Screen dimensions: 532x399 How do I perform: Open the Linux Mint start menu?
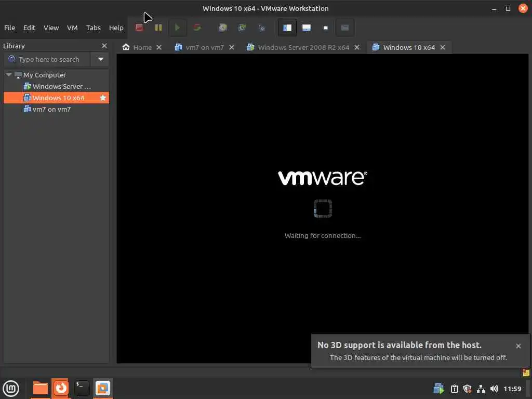[x=11, y=389]
